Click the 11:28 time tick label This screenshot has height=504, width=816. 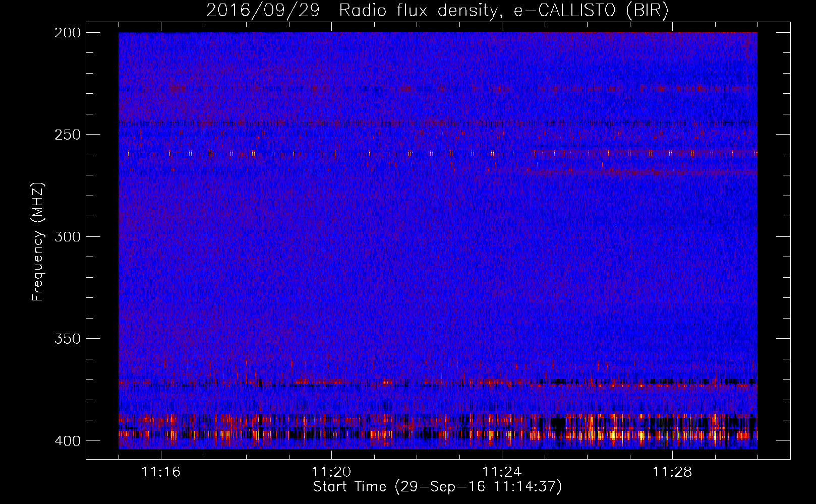click(672, 472)
